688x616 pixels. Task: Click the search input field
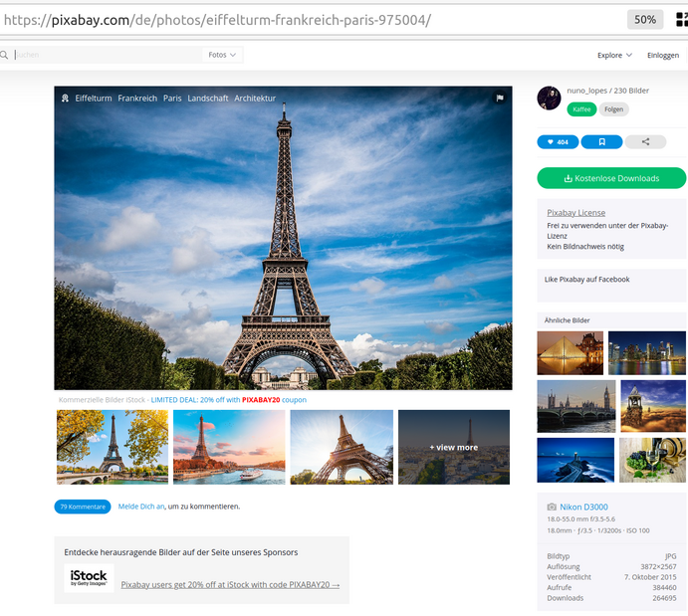click(x=108, y=55)
